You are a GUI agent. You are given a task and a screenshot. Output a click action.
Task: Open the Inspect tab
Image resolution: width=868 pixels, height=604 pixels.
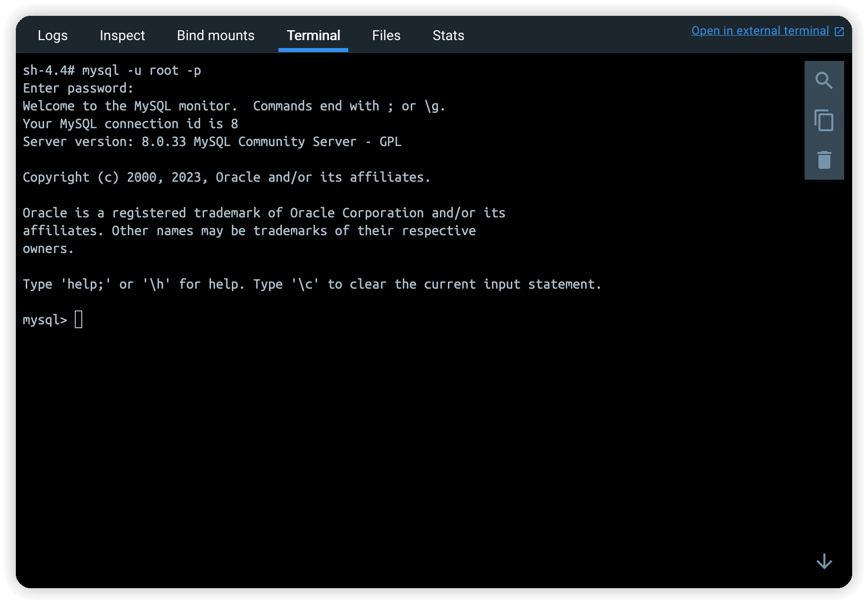(x=122, y=36)
